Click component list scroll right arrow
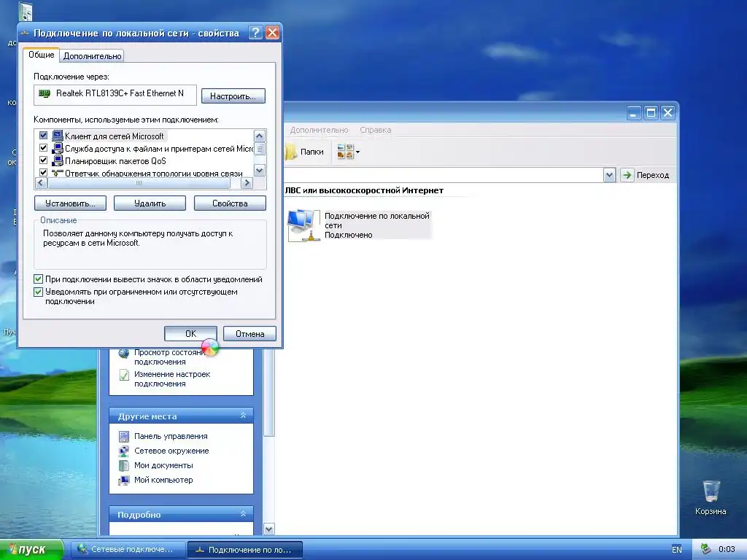The width and height of the screenshot is (747, 560). [247, 183]
